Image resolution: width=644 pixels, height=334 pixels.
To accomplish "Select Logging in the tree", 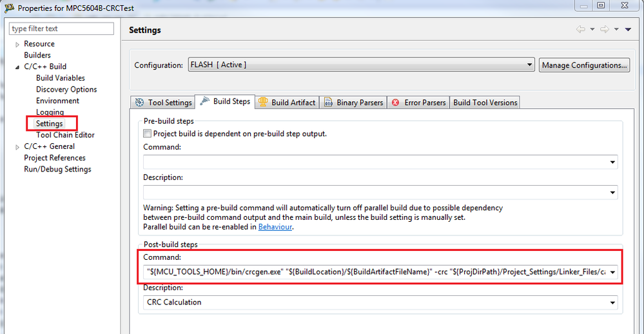I will point(50,112).
